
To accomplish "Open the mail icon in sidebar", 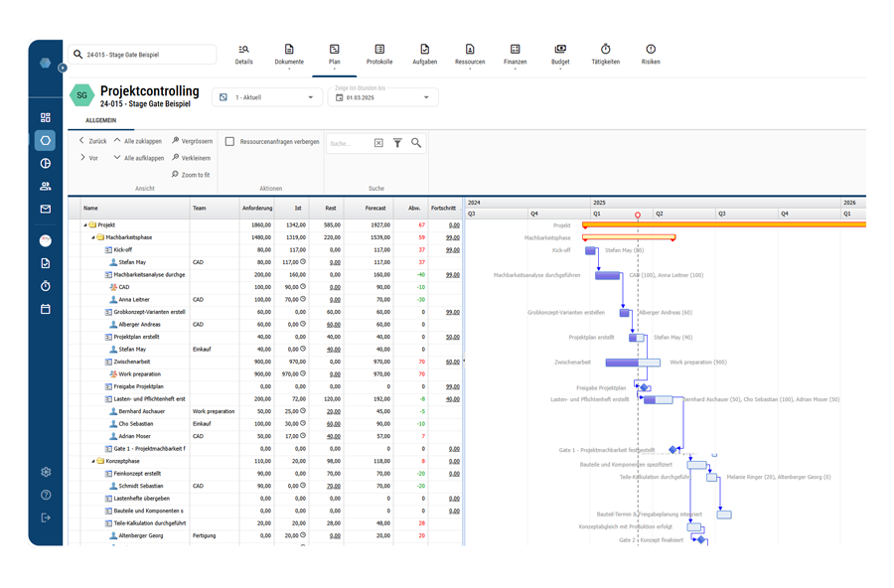I will pos(46,210).
